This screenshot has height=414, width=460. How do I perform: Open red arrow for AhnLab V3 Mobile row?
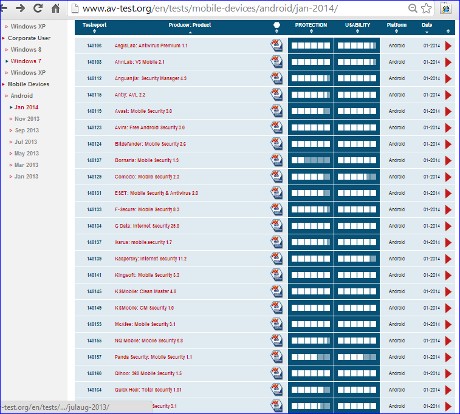click(x=448, y=62)
